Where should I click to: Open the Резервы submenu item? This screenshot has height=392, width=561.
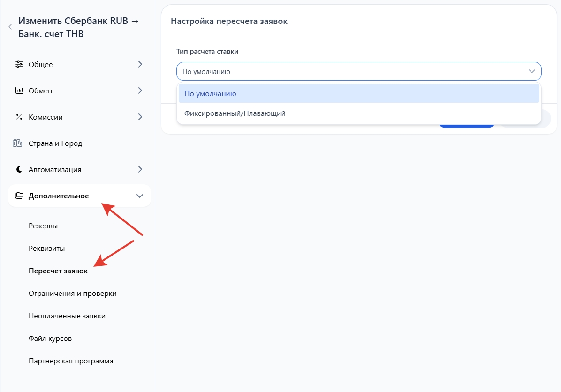coord(43,226)
